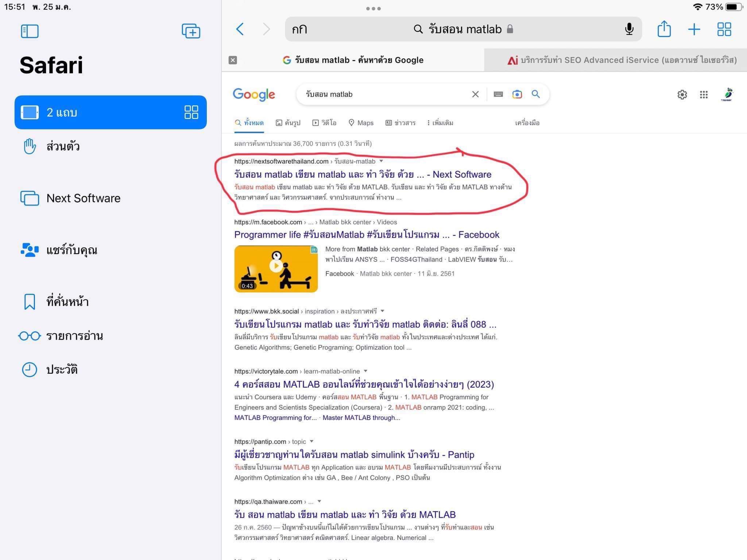
Task: Go back to the previous page
Action: click(240, 29)
